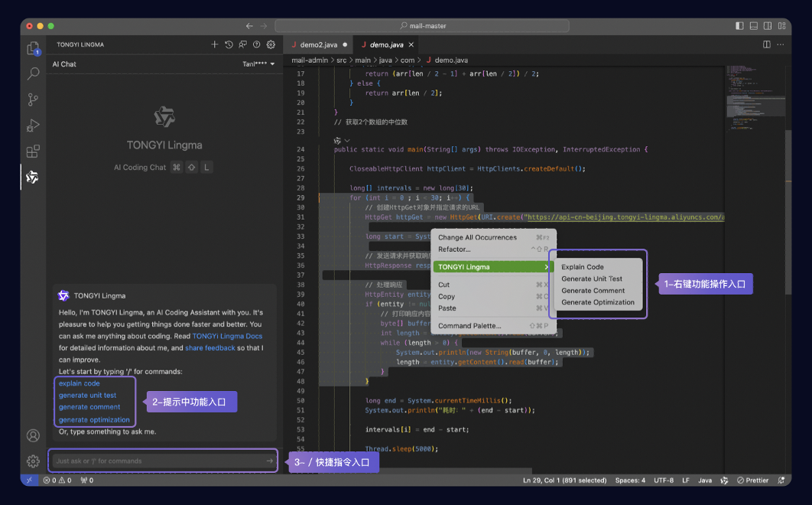Switch to the demo2.java tab
812x505 pixels.
319,44
